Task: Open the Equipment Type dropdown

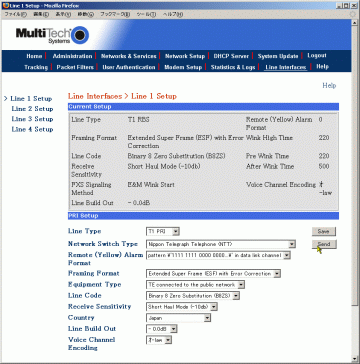Action: click(196, 285)
